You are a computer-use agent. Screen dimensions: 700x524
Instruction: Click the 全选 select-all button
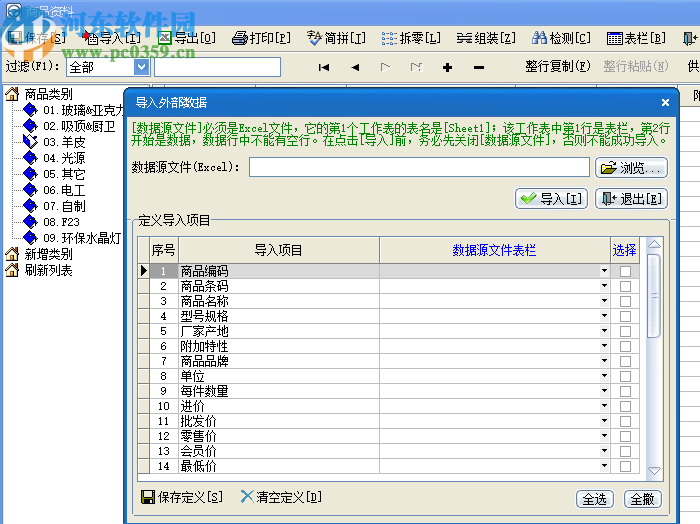[595, 499]
